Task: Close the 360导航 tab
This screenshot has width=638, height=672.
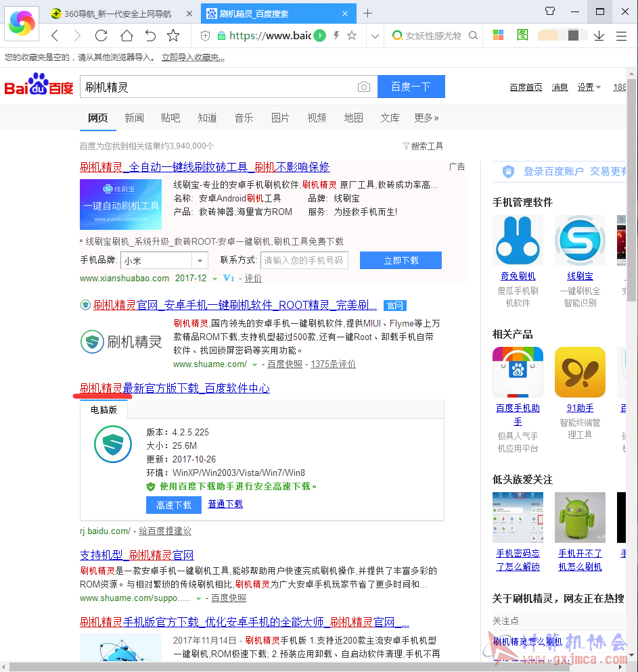Action: 189,14
